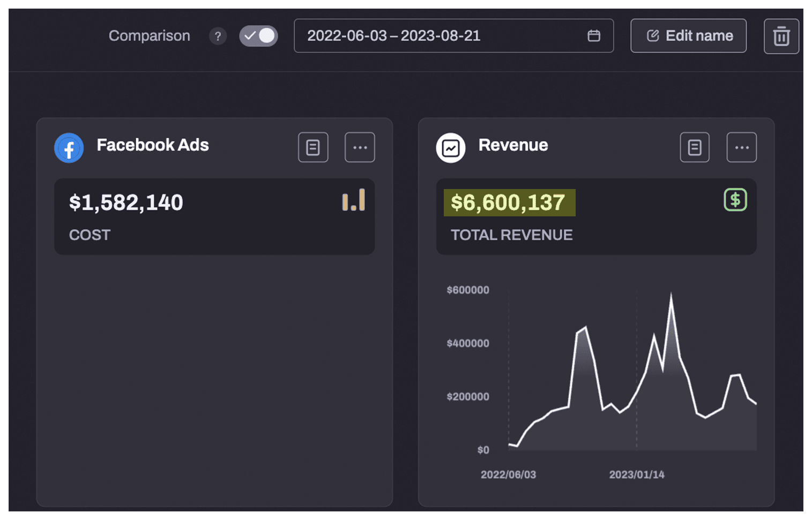
Task: Expand the Revenue more options menu
Action: [x=741, y=147]
